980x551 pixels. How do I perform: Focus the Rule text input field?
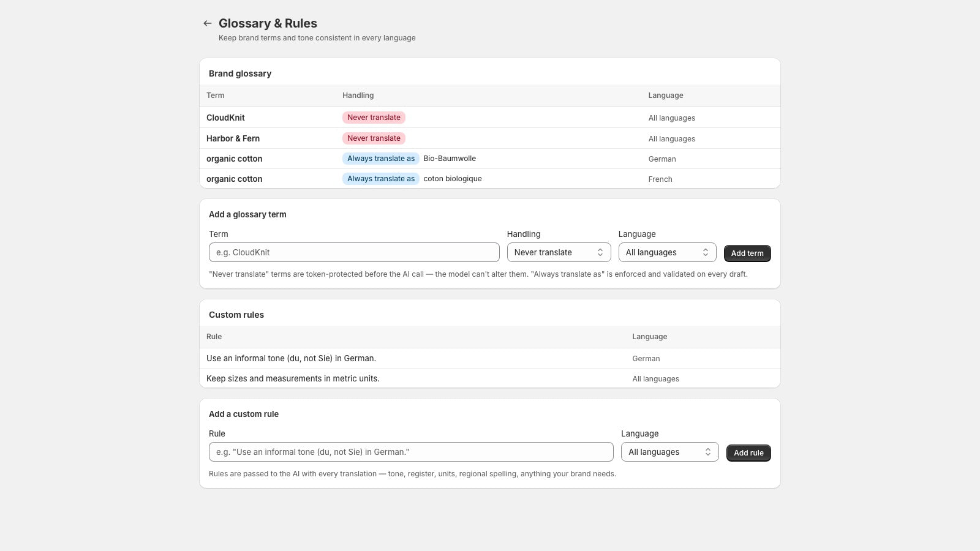coord(411,452)
